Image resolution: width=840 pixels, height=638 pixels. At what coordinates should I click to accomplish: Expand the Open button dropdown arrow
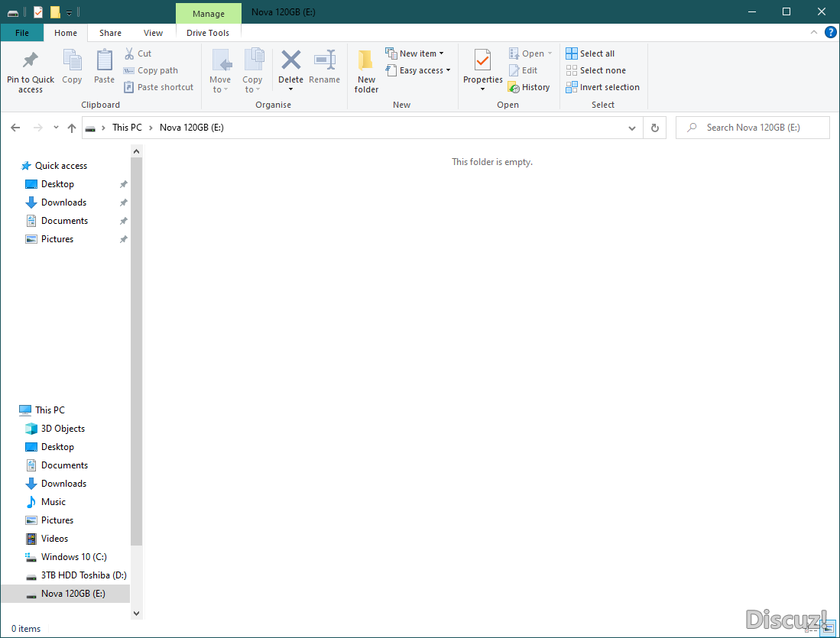[x=550, y=53]
